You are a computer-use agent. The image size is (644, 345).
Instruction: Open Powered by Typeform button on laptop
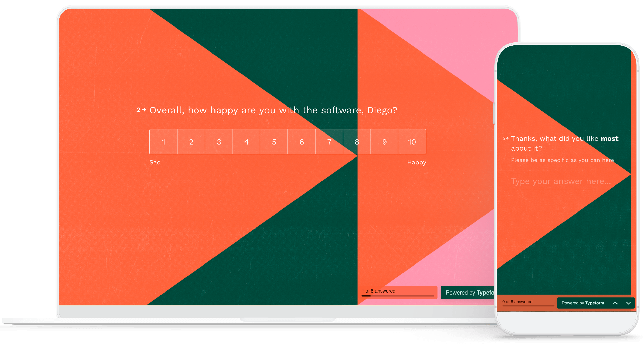[468, 293]
